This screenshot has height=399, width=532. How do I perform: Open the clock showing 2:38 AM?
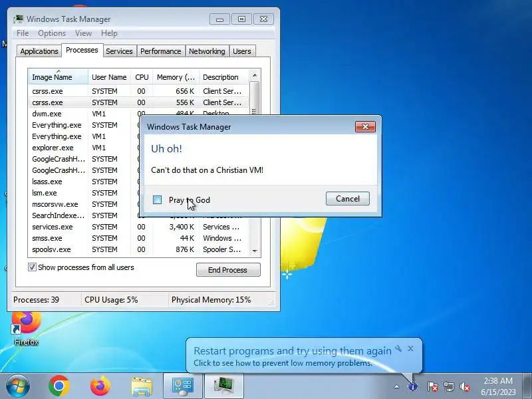498,386
